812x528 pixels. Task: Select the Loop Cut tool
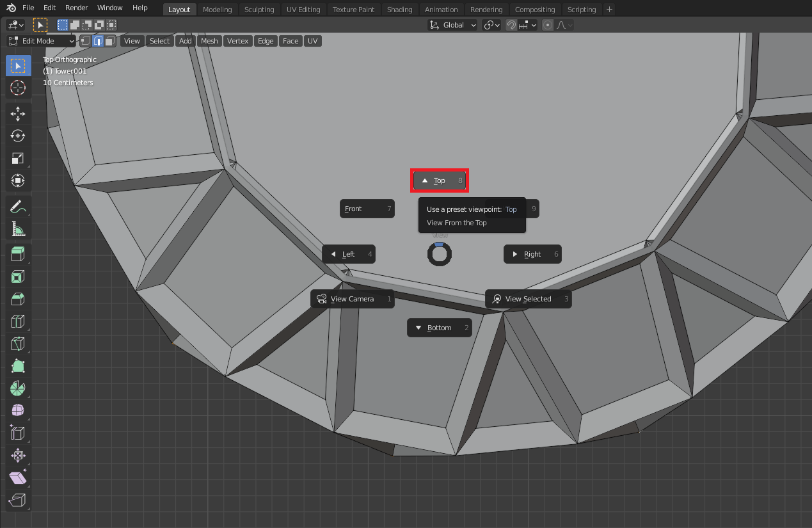coord(18,321)
